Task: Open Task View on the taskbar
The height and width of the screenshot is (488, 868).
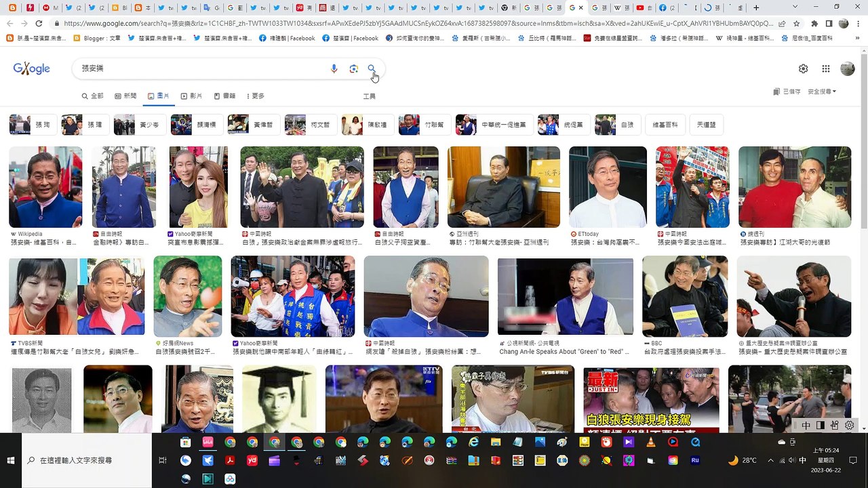Action: (x=162, y=460)
